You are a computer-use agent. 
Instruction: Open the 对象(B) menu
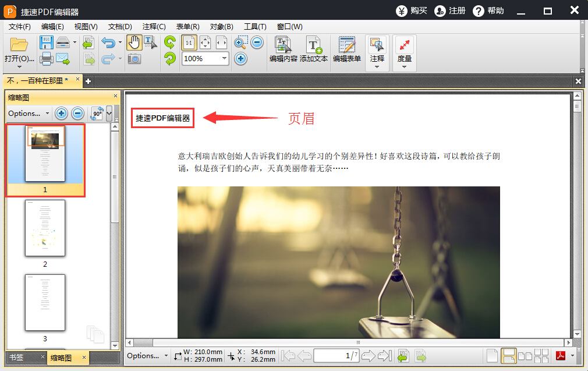[x=221, y=27]
